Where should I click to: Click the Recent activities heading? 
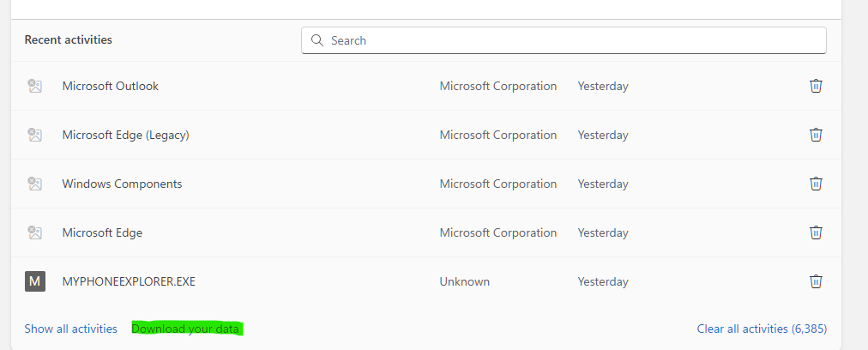pos(68,39)
